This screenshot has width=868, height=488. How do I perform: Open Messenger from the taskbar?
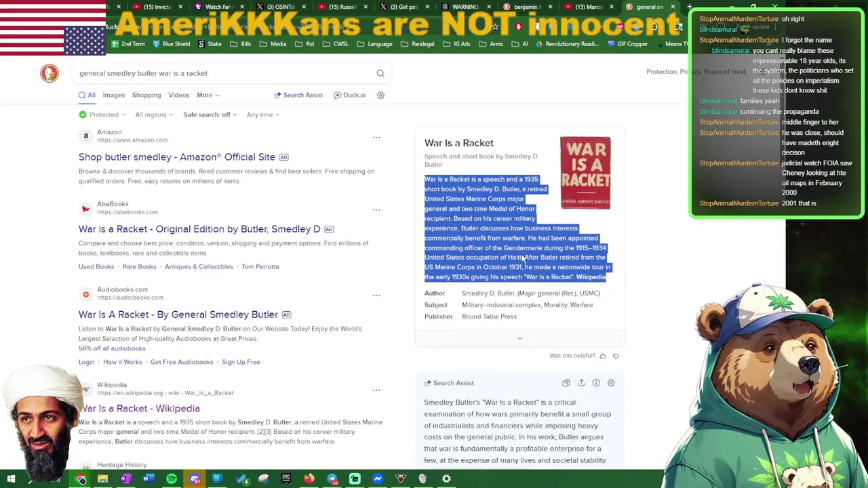(378, 479)
